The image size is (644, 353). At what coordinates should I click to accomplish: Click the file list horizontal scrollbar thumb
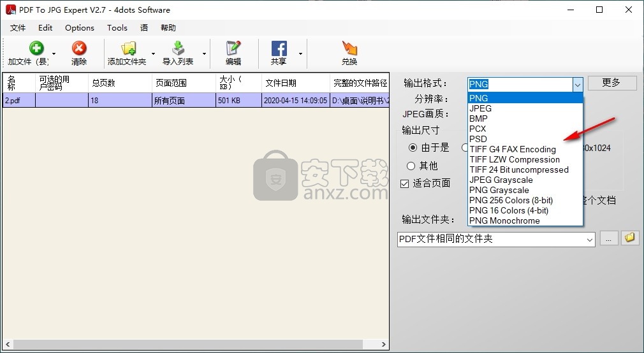(187, 344)
